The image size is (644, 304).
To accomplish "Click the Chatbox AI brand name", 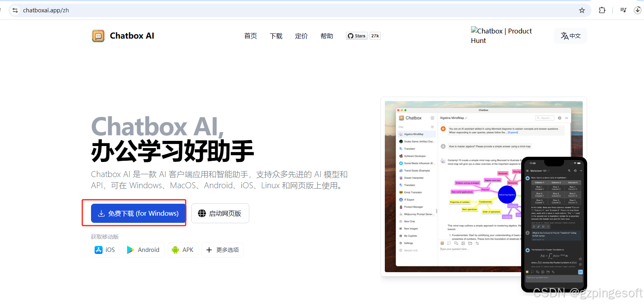I will click(x=132, y=36).
